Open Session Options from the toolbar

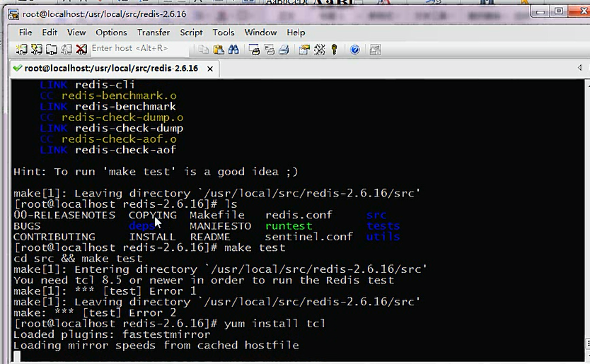click(x=304, y=49)
